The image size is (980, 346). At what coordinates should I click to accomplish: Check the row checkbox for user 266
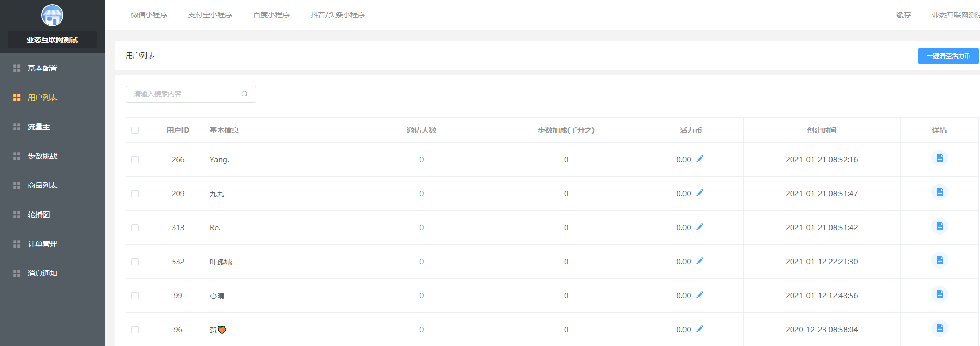pos(135,160)
